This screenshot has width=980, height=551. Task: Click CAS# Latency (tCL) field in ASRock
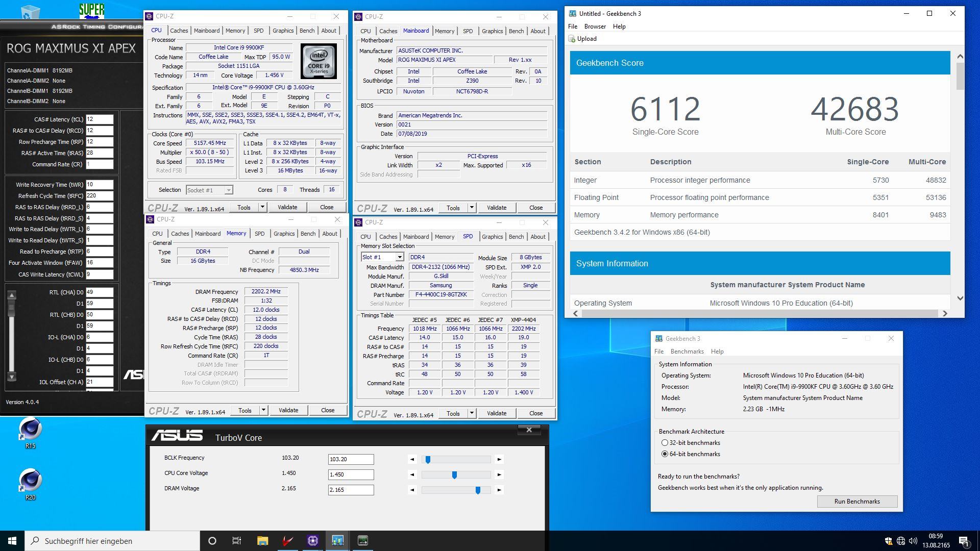pyautogui.click(x=100, y=119)
